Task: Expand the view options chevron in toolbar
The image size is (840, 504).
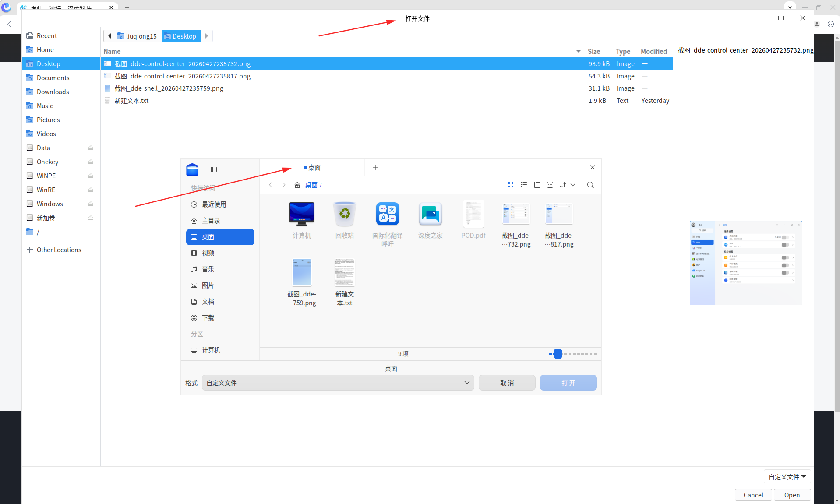Action: [x=574, y=184]
